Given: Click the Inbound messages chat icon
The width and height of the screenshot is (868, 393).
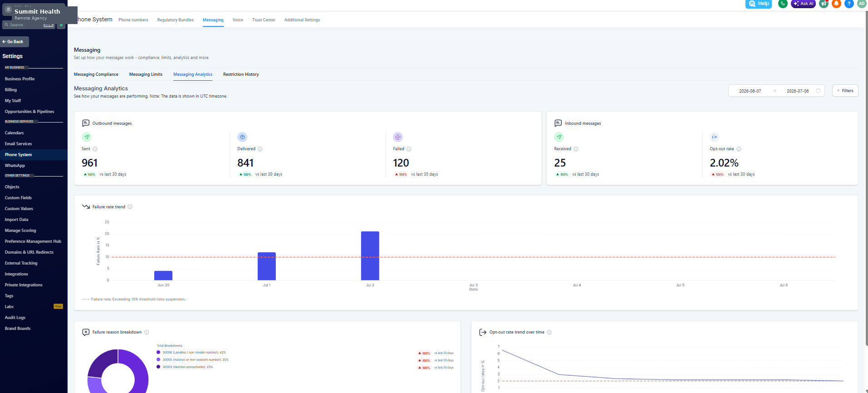Looking at the screenshot, I should click(x=558, y=123).
